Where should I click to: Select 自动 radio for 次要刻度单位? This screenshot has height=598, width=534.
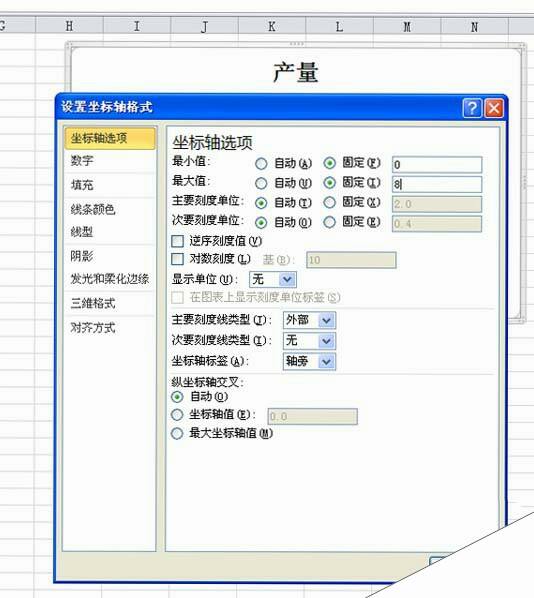[261, 223]
